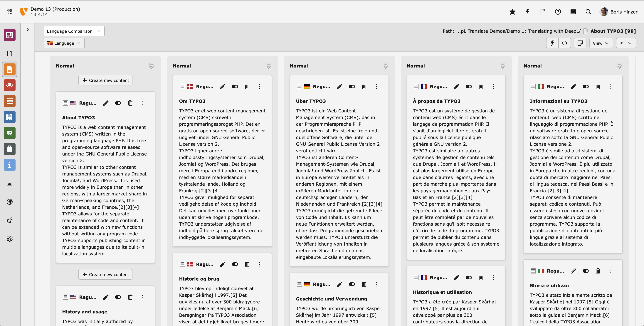Open the Info module icon
This screenshot has height=326, width=644.
(x=9, y=165)
